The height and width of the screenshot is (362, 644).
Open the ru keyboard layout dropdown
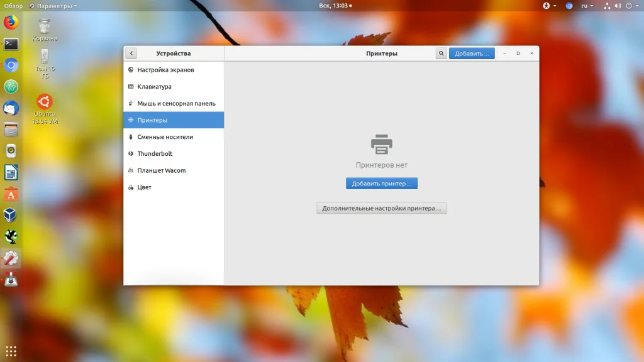(587, 6)
